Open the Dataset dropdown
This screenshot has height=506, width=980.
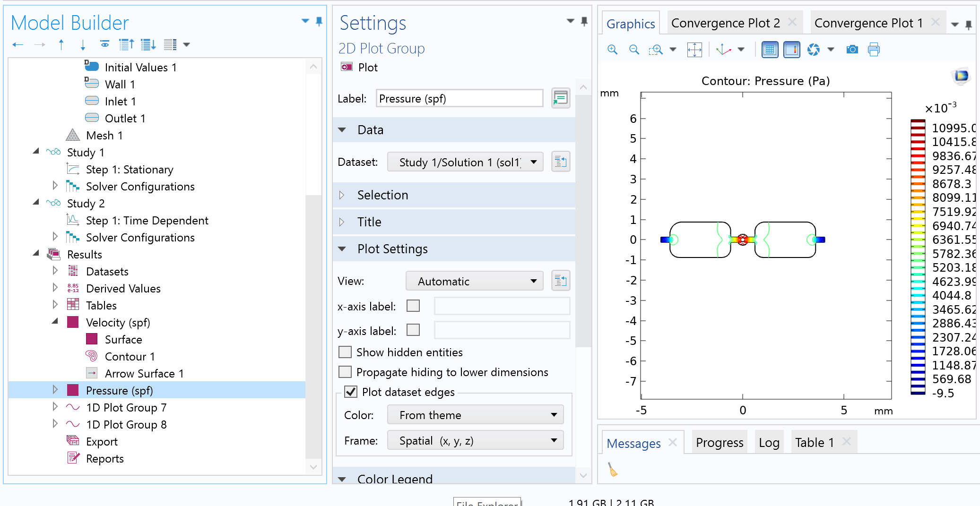[465, 162]
